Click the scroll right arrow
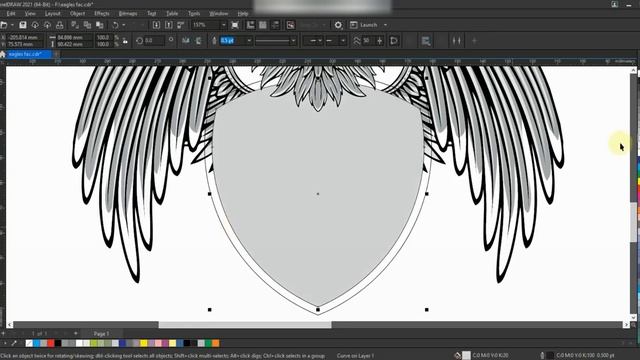640x360 pixels. click(x=626, y=325)
